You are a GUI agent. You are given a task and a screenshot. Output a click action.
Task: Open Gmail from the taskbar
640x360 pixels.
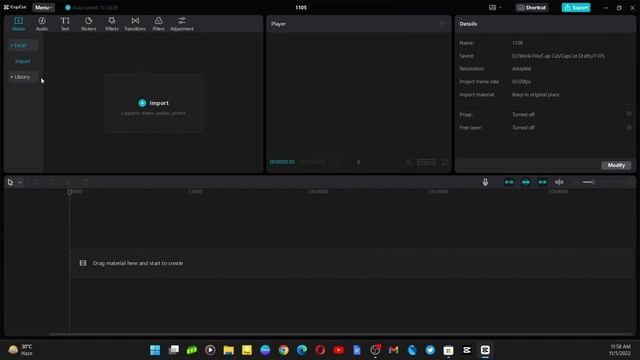click(x=393, y=350)
